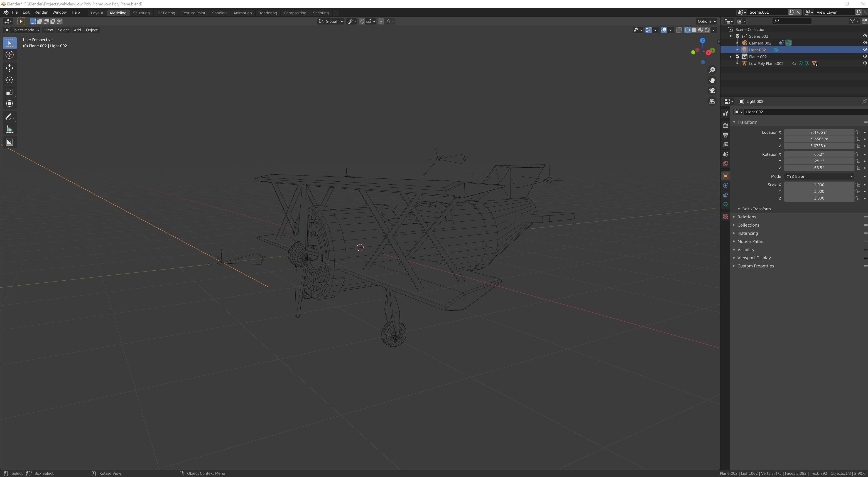The height and width of the screenshot is (477, 868).
Task: Switch to the Sculpting workspace tab
Action: (141, 13)
